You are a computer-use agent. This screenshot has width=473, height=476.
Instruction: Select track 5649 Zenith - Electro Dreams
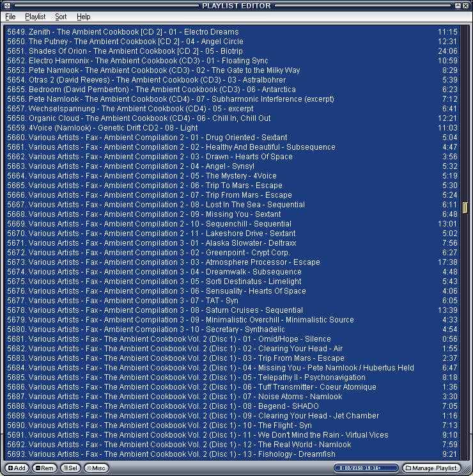[x=232, y=31]
